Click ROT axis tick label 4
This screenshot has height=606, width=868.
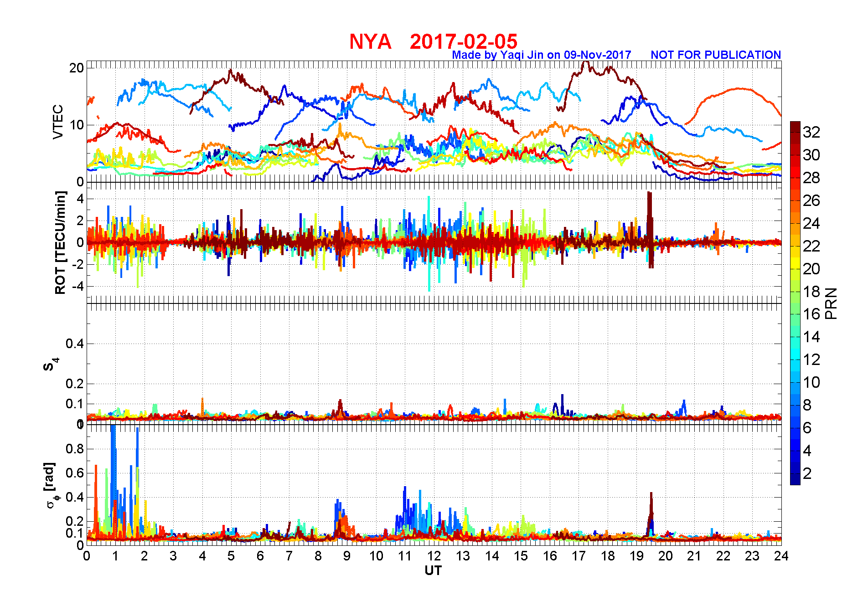click(x=81, y=199)
